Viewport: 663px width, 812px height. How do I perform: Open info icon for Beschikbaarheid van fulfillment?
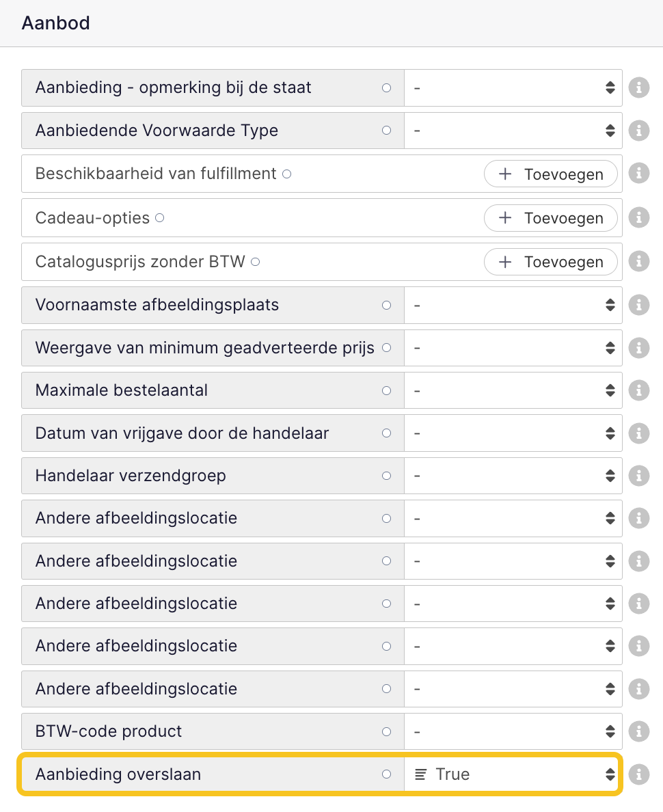[x=638, y=174]
